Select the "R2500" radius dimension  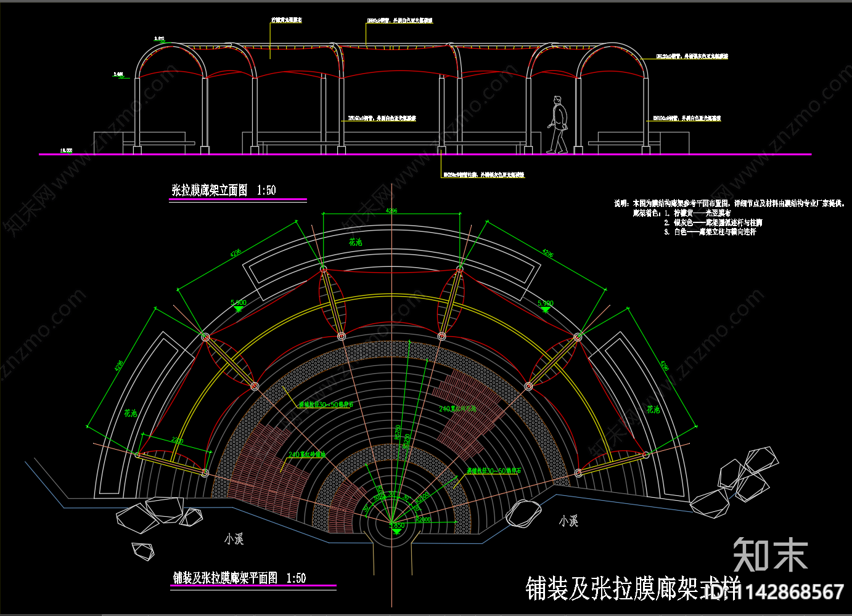[x=422, y=498]
